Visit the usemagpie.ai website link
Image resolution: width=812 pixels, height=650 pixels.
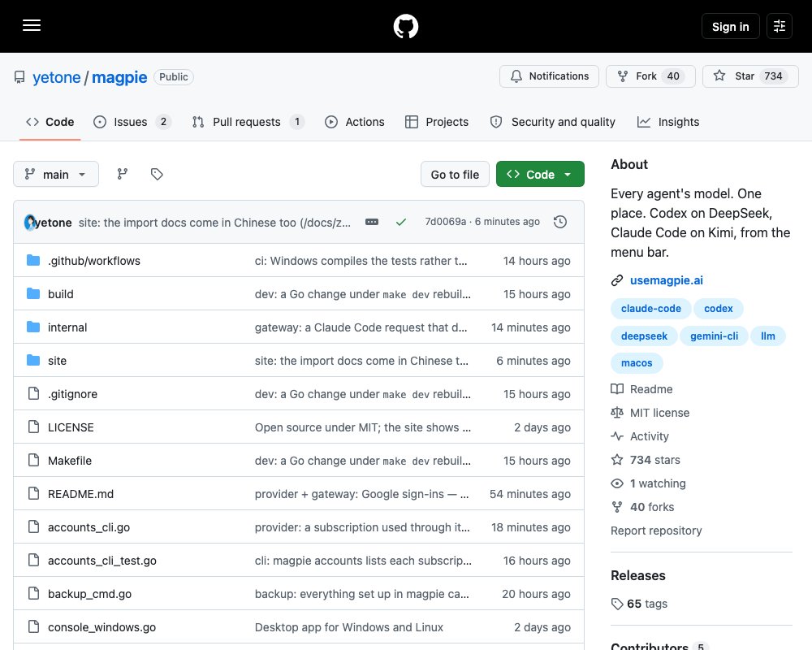point(667,280)
